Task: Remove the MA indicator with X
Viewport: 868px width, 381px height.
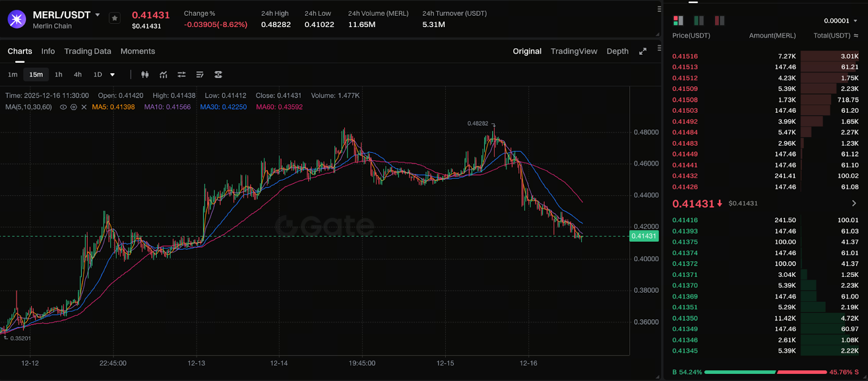Action: [84, 107]
